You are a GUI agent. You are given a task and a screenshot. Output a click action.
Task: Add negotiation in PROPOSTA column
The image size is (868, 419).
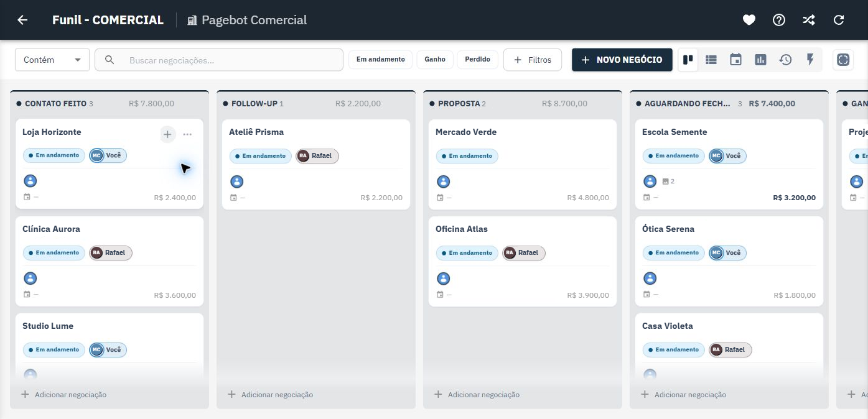coord(477,395)
